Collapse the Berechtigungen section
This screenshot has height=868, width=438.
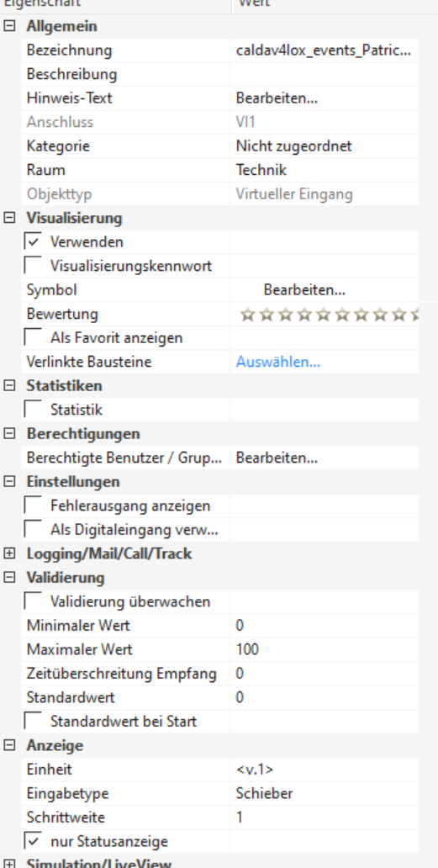pyautogui.click(x=9, y=433)
